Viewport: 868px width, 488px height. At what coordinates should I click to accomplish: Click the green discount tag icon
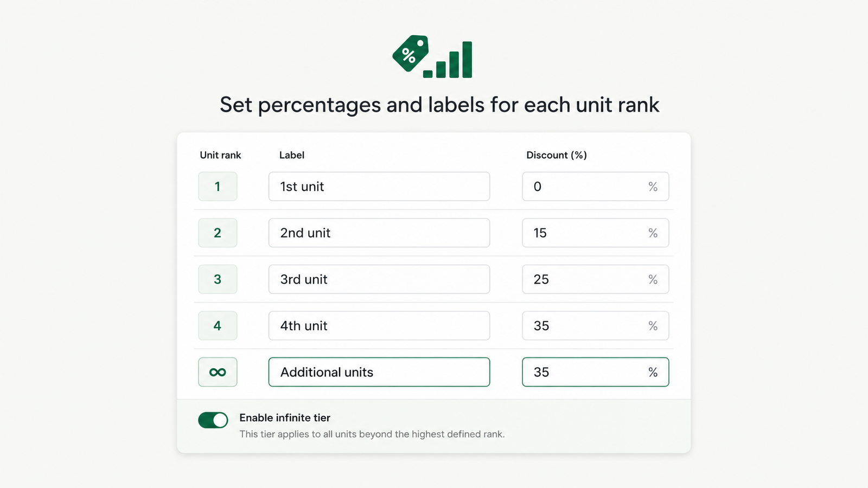[411, 53]
